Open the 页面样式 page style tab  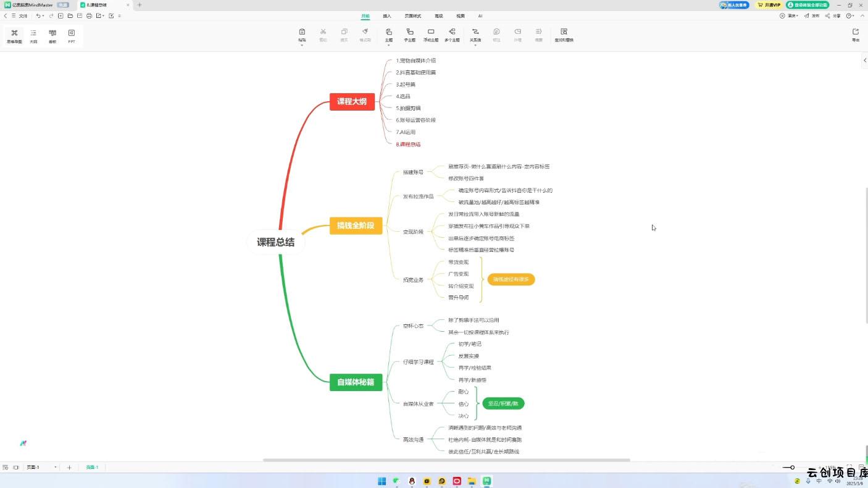tap(412, 16)
